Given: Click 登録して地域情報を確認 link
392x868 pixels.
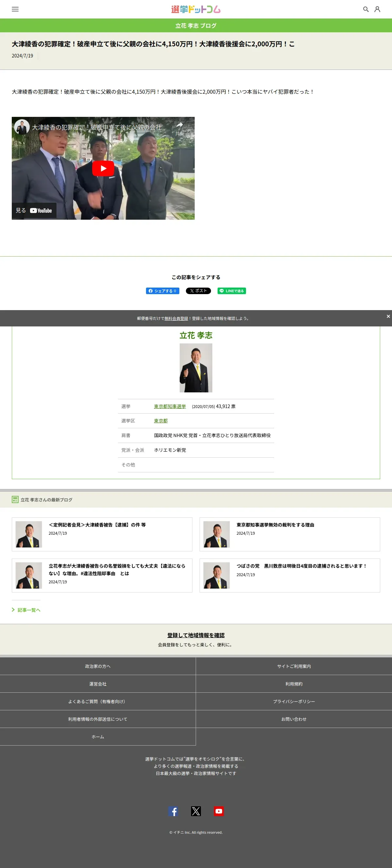Looking at the screenshot, I should (196, 635).
